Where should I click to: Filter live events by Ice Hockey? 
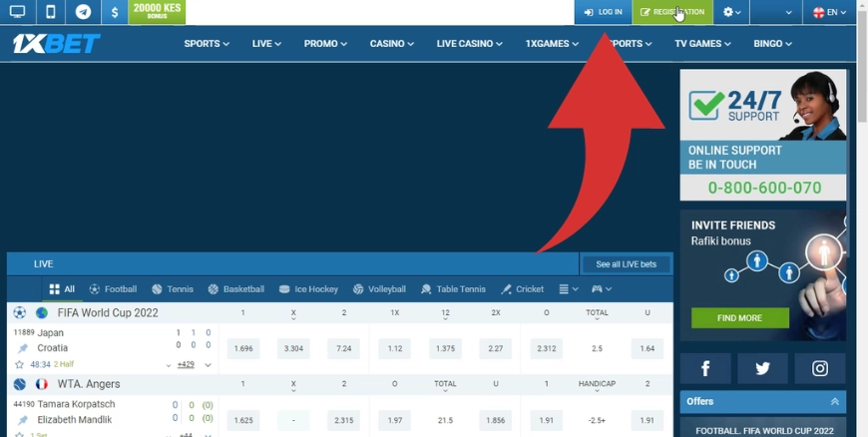coord(308,289)
